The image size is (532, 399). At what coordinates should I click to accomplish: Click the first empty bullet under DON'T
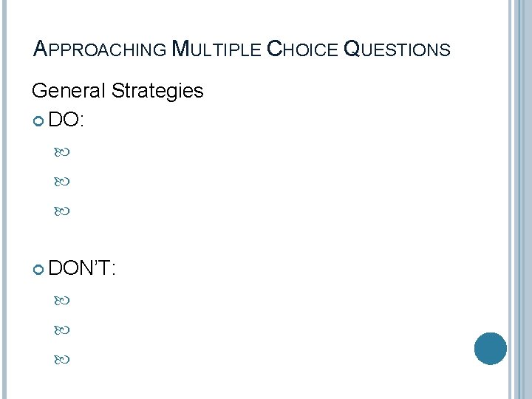coord(63,301)
